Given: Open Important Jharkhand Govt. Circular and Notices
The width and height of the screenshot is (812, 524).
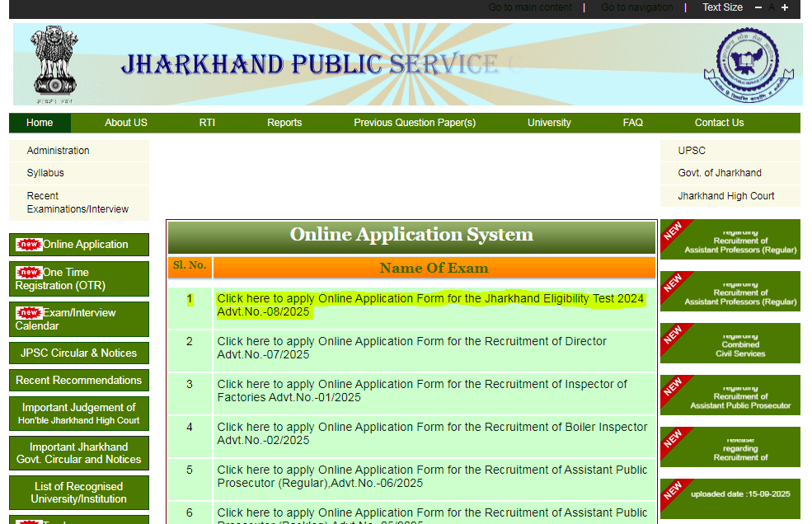Looking at the screenshot, I should coord(79,453).
